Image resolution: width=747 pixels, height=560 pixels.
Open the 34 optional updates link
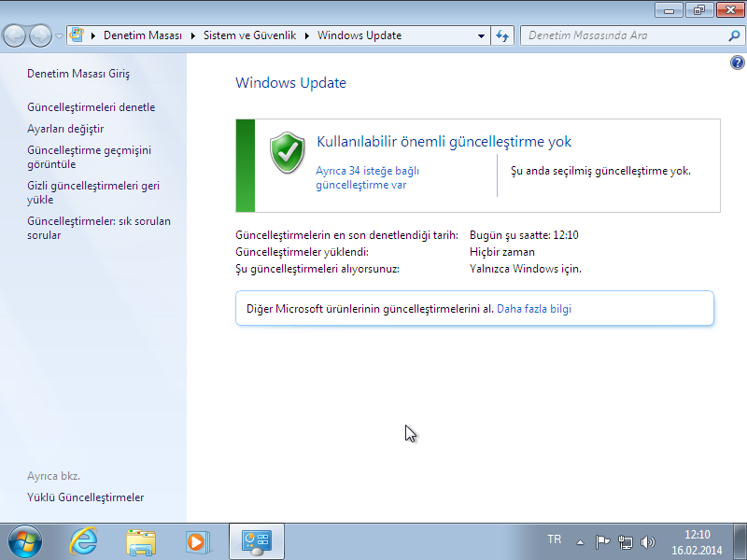367,177
